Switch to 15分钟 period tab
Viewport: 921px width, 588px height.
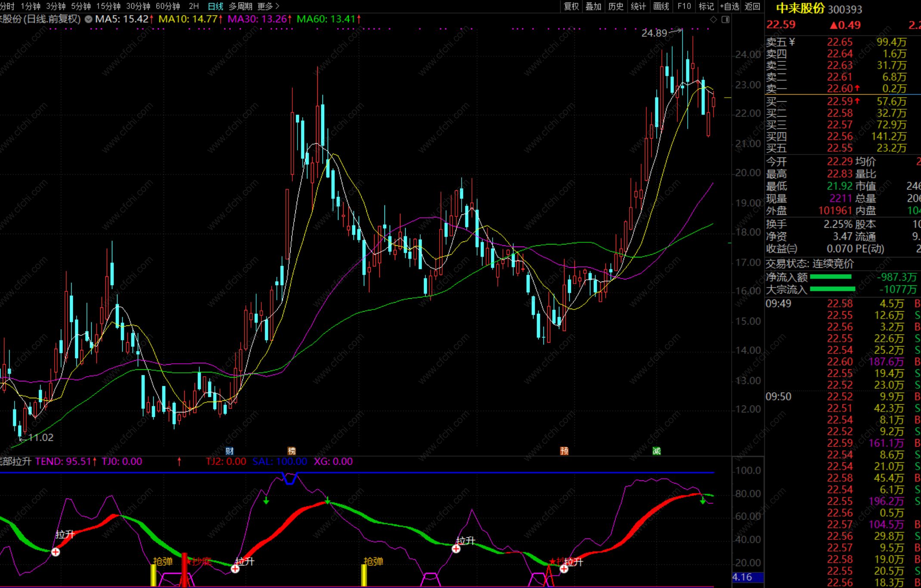click(108, 6)
